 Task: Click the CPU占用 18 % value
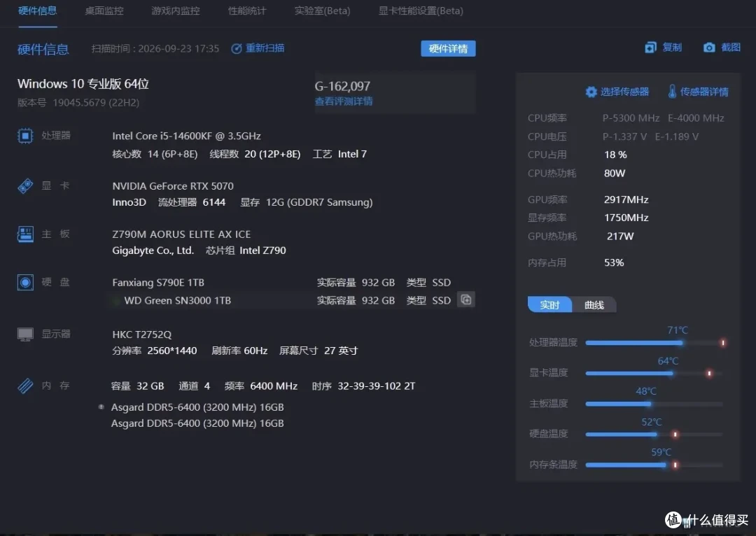click(x=615, y=155)
